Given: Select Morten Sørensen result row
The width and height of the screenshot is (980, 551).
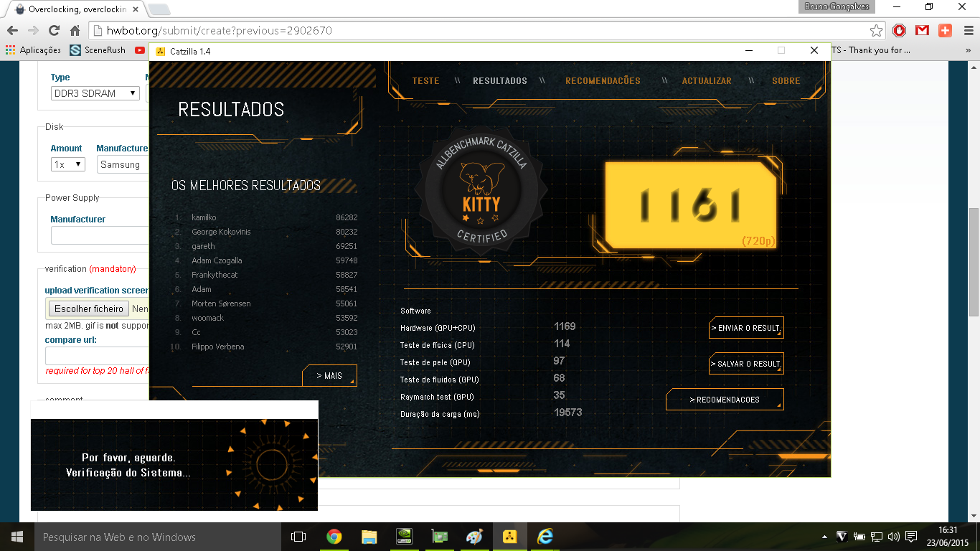Looking at the screenshot, I should tap(265, 303).
